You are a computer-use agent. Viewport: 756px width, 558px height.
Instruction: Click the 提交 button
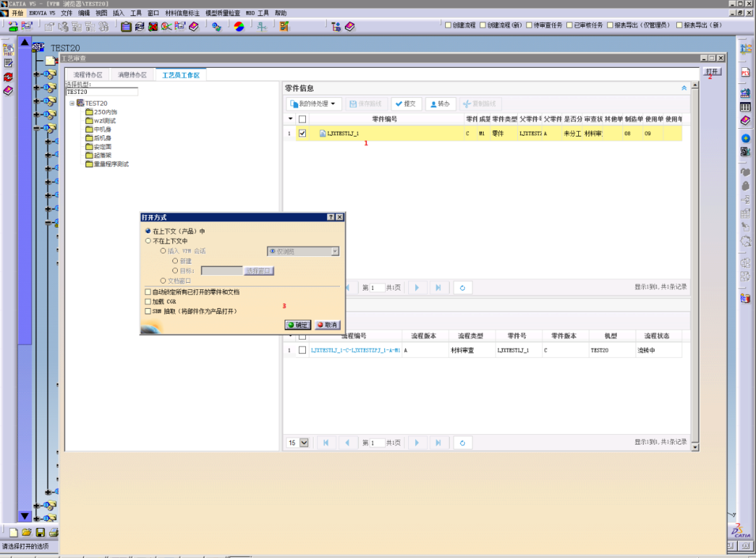[405, 104]
